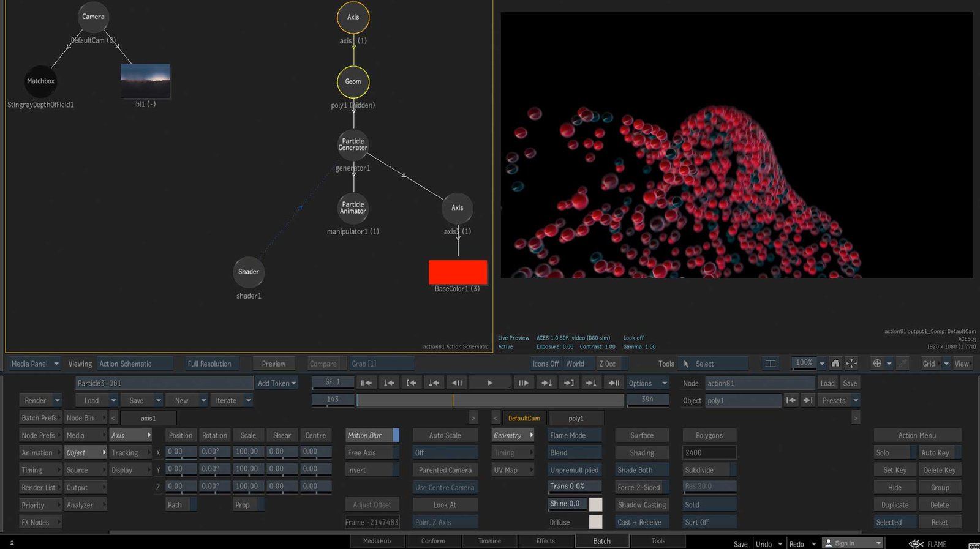Viewport: 980px width, 549px height.
Task: Open the Options dropdown beside the transport
Action: (647, 383)
